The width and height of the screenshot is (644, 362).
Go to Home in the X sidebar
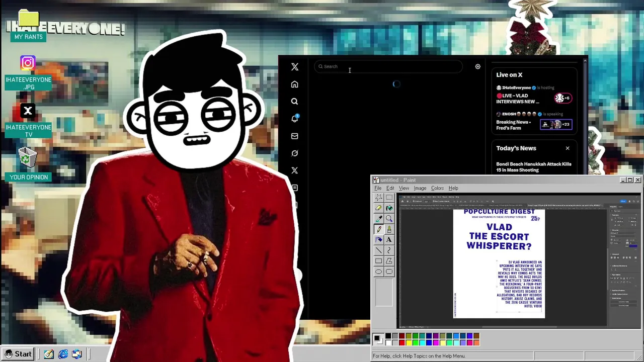(x=295, y=84)
